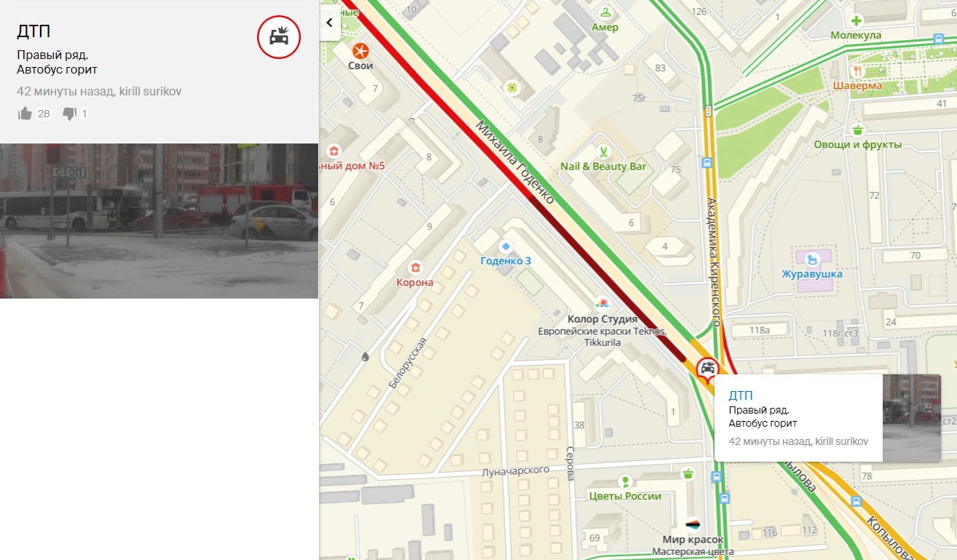The height and width of the screenshot is (560, 957).
Task: Click the Амер clothing store icon
Action: pyautogui.click(x=605, y=12)
